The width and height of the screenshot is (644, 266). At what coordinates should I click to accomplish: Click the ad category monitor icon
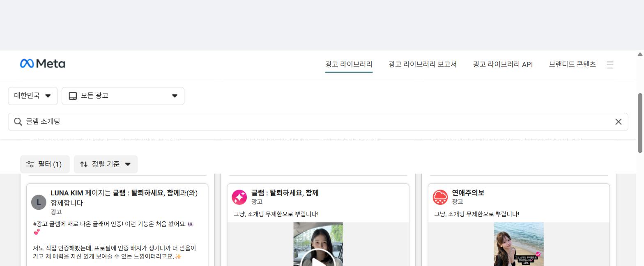73,96
